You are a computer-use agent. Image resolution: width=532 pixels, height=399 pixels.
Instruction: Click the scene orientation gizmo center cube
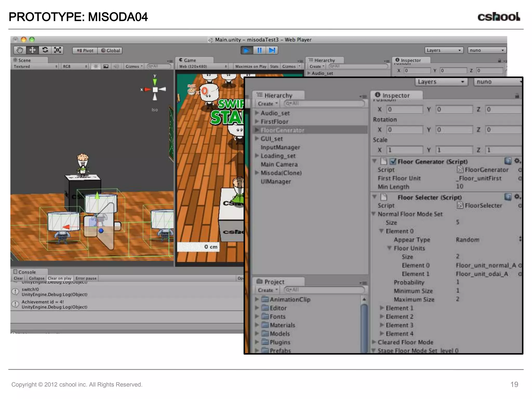pos(155,90)
